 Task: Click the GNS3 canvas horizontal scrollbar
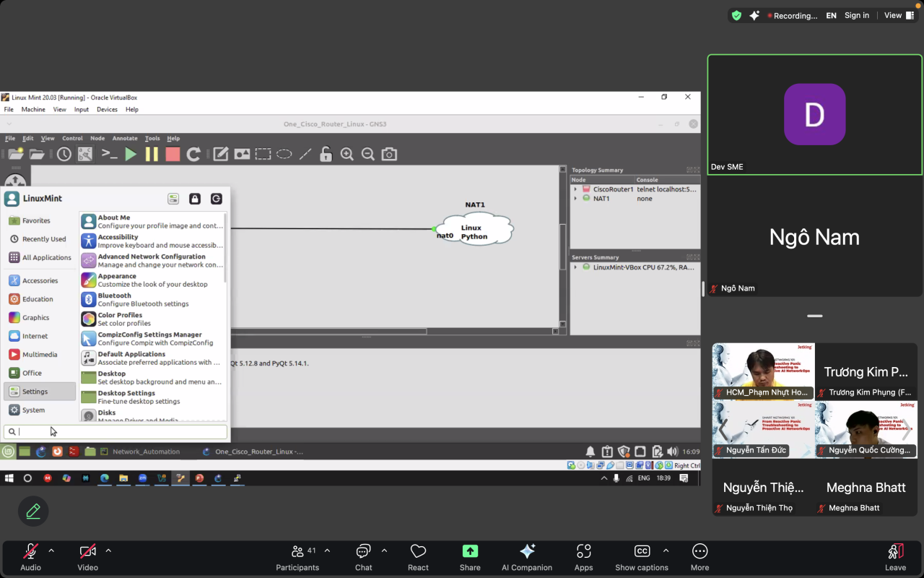click(x=328, y=331)
